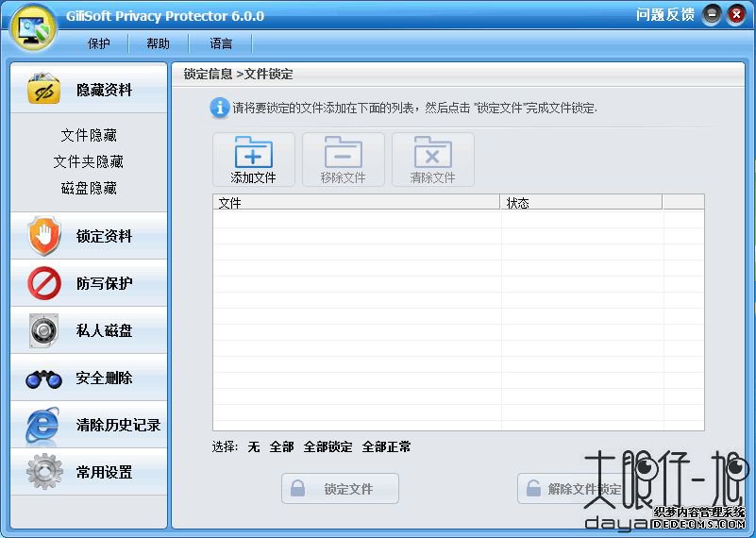Click the 清除文件 clear files button
756x538 pixels.
coord(433,160)
